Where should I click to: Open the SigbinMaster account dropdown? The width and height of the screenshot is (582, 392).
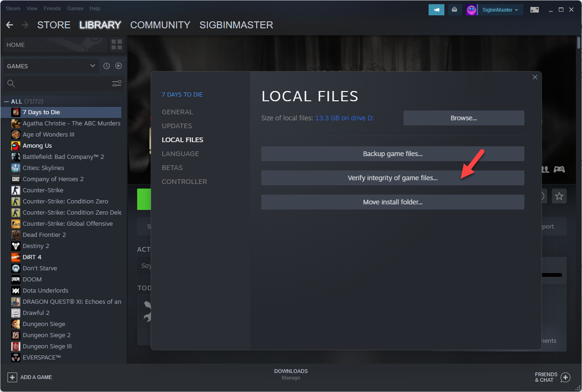(500, 10)
